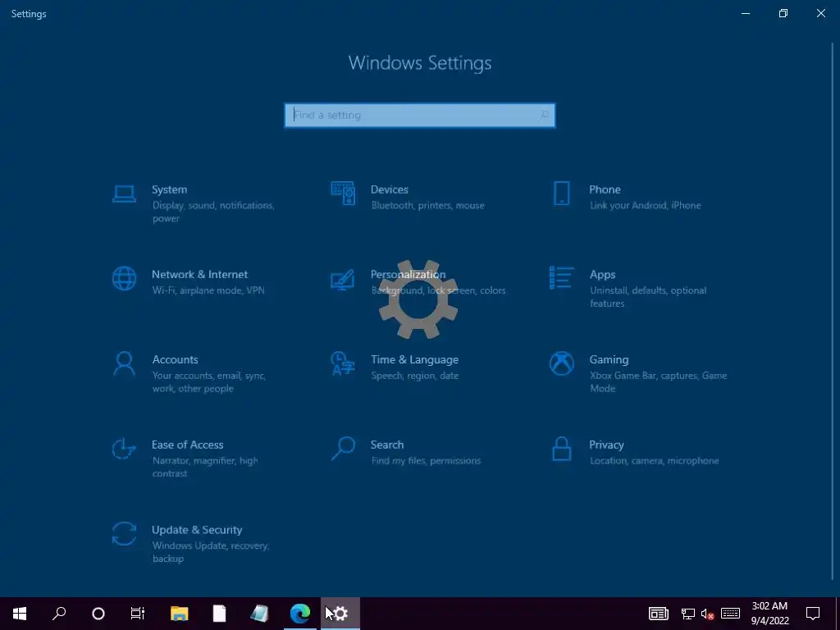
Task: Click 'Link your Android, iPhone' text
Action: pyautogui.click(x=646, y=205)
